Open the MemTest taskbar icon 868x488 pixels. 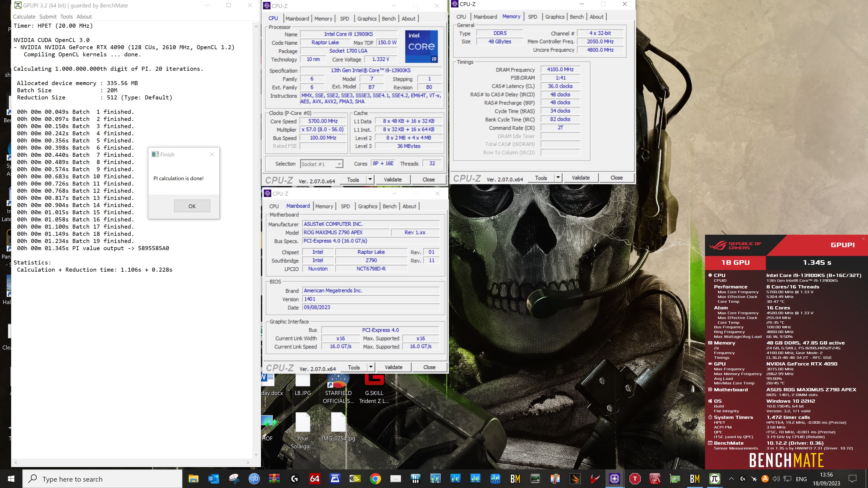(535, 479)
